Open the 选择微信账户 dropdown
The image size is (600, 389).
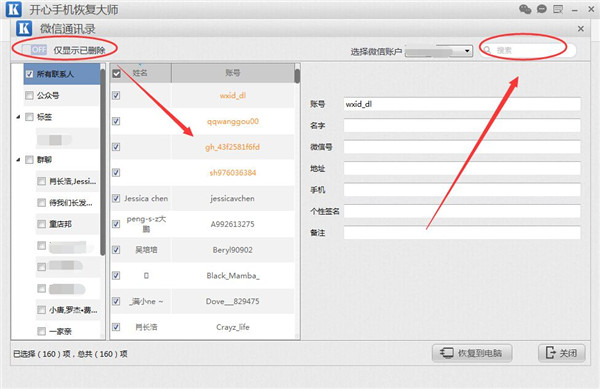[x=439, y=51]
